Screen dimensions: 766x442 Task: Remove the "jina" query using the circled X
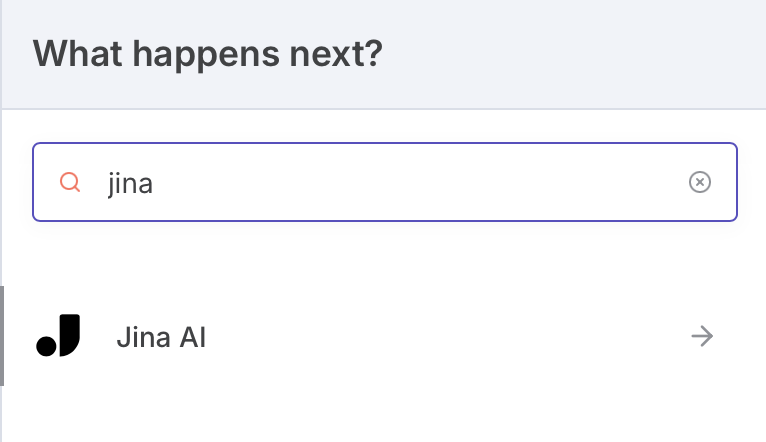point(700,182)
